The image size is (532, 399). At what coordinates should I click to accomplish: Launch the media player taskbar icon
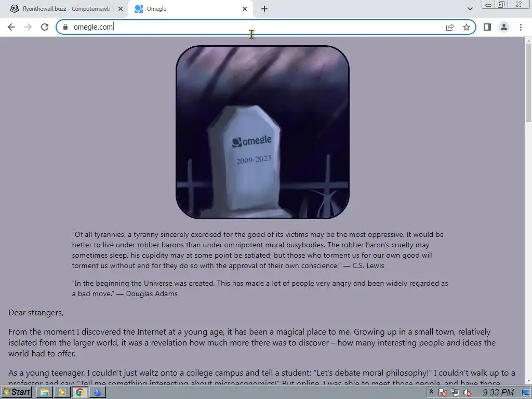(62, 392)
